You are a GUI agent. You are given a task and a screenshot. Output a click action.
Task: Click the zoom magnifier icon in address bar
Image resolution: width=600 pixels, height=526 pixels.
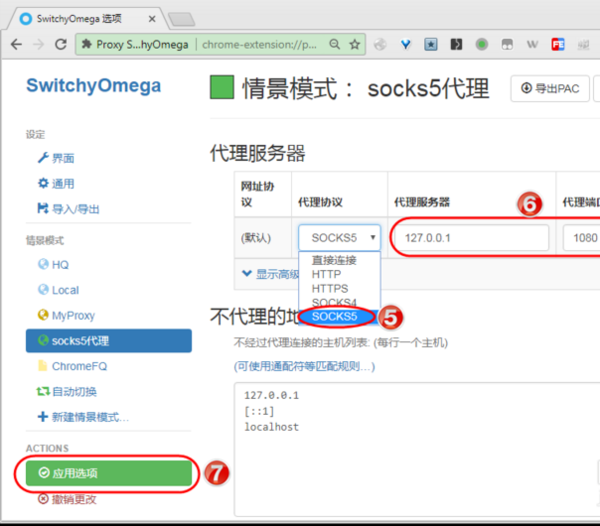(x=334, y=44)
